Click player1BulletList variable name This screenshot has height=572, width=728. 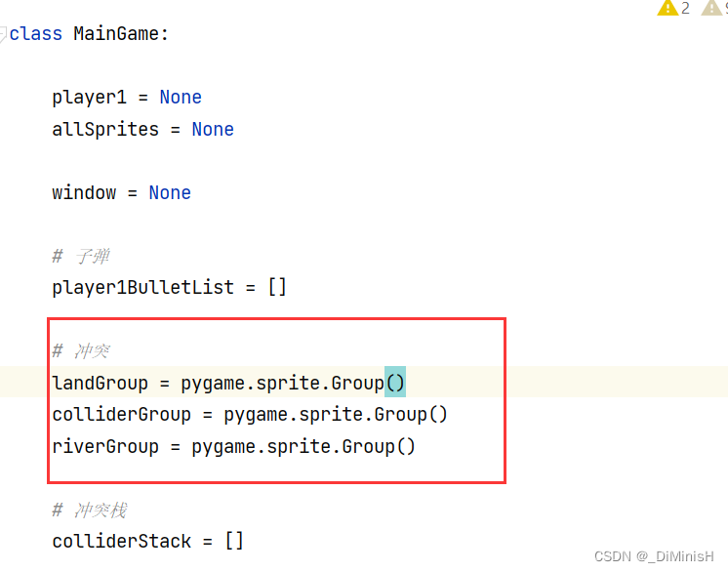pos(143,288)
